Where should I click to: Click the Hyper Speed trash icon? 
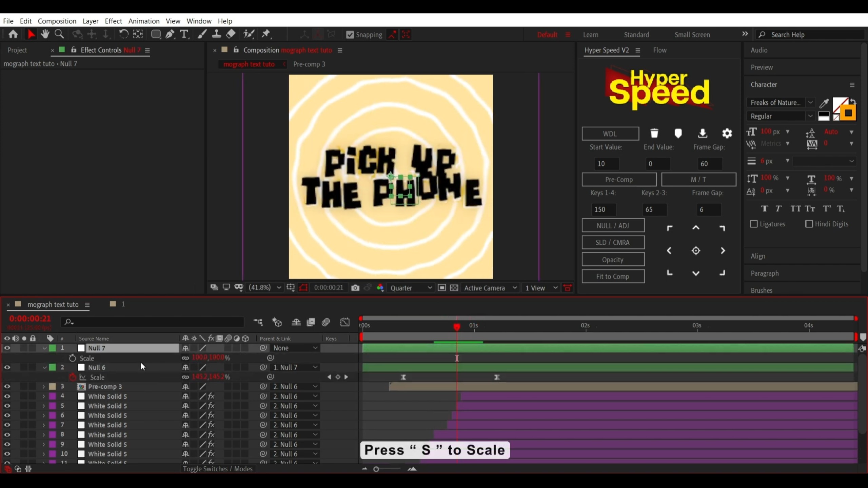pyautogui.click(x=654, y=133)
